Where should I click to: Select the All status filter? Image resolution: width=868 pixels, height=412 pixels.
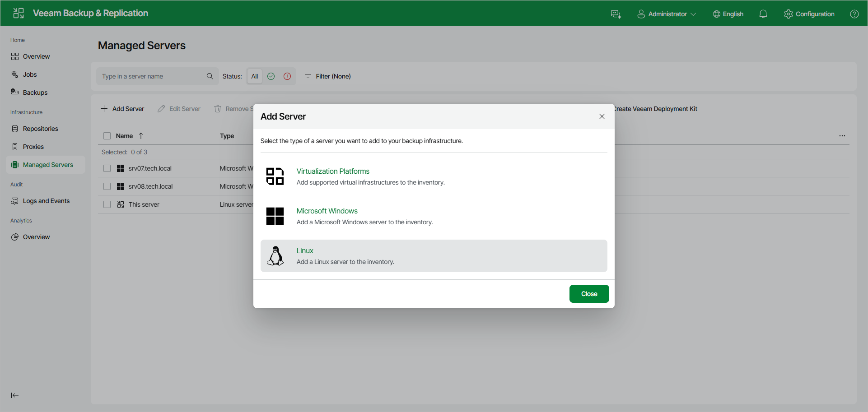[x=255, y=76]
